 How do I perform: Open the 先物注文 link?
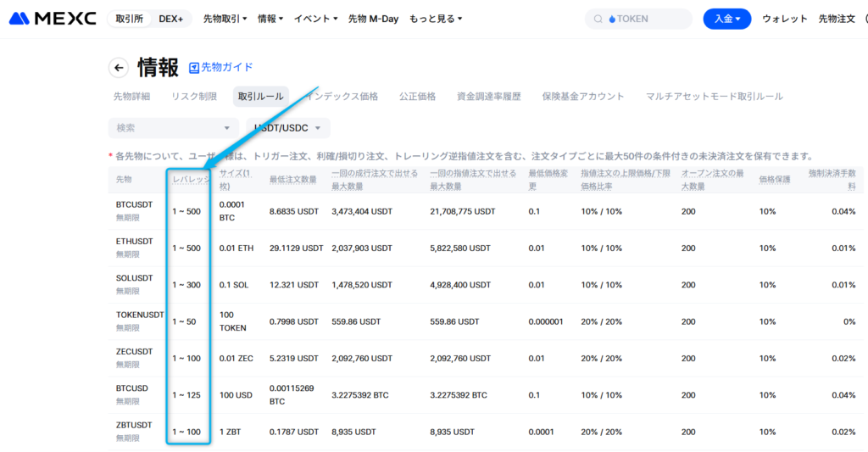tap(837, 19)
